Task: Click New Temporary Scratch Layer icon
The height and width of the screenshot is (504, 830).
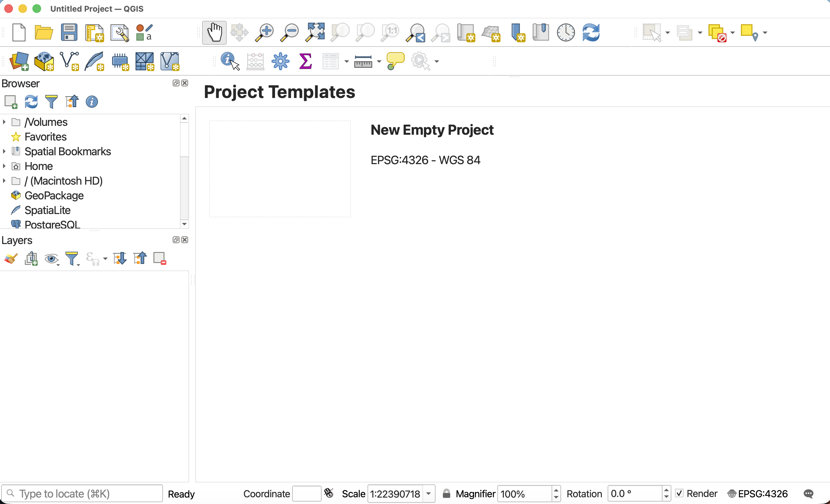Action: (120, 62)
